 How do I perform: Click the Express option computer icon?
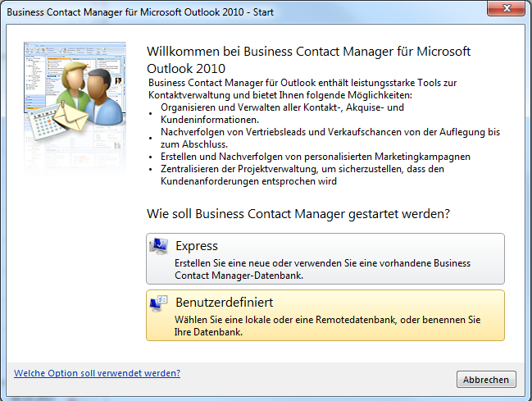pos(158,246)
